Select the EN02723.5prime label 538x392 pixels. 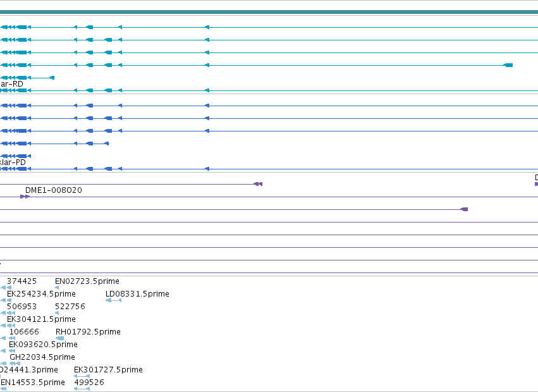[x=87, y=281]
